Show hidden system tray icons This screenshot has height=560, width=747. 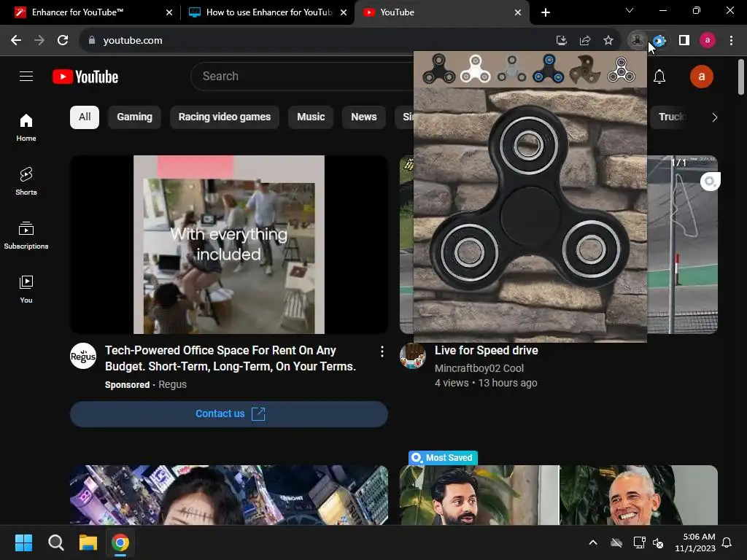593,542
